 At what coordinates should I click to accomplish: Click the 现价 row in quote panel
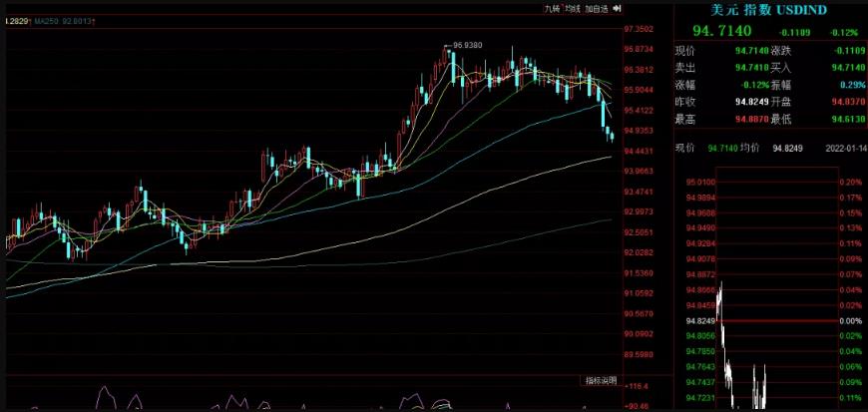pyautogui.click(x=686, y=50)
